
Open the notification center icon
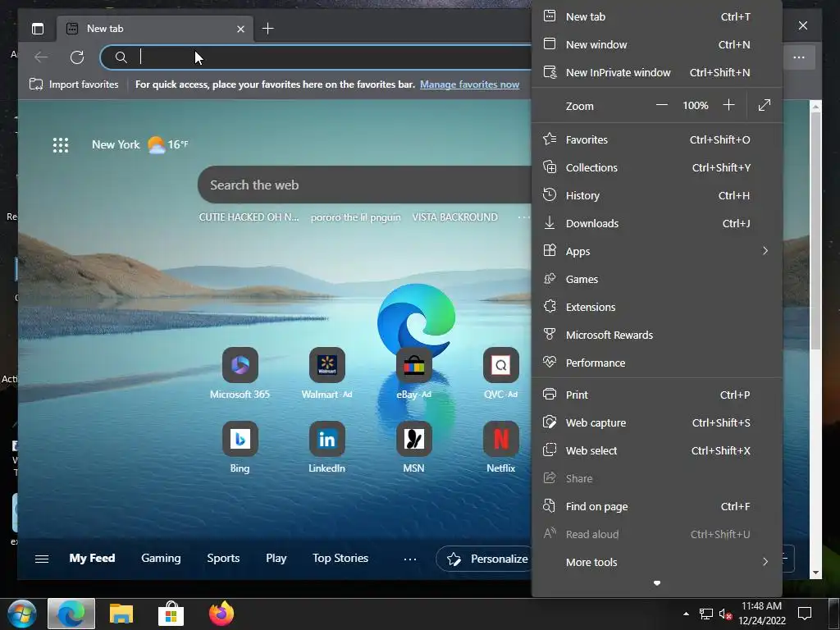(805, 614)
